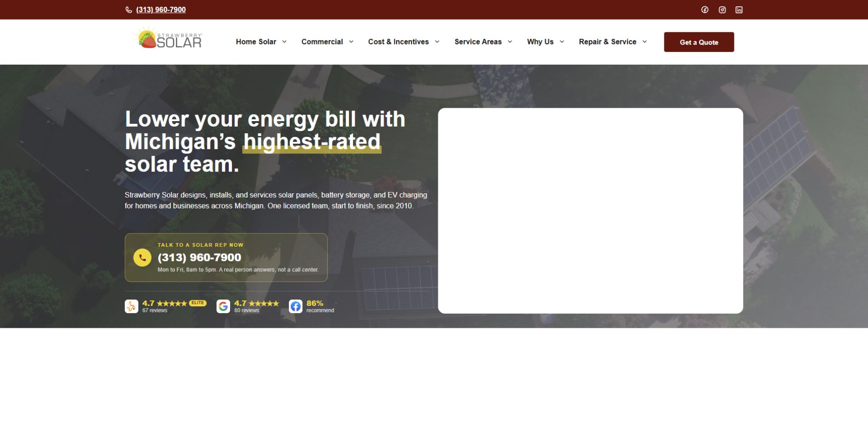Expand the Why Us chevron
868x427 pixels.
click(x=562, y=41)
